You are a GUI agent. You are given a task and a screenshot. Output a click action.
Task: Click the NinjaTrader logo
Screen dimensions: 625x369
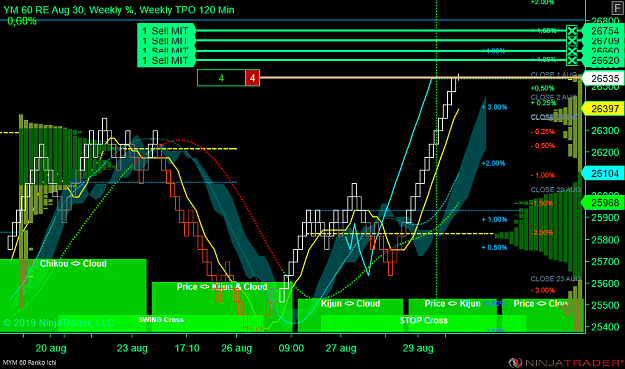coord(566,363)
